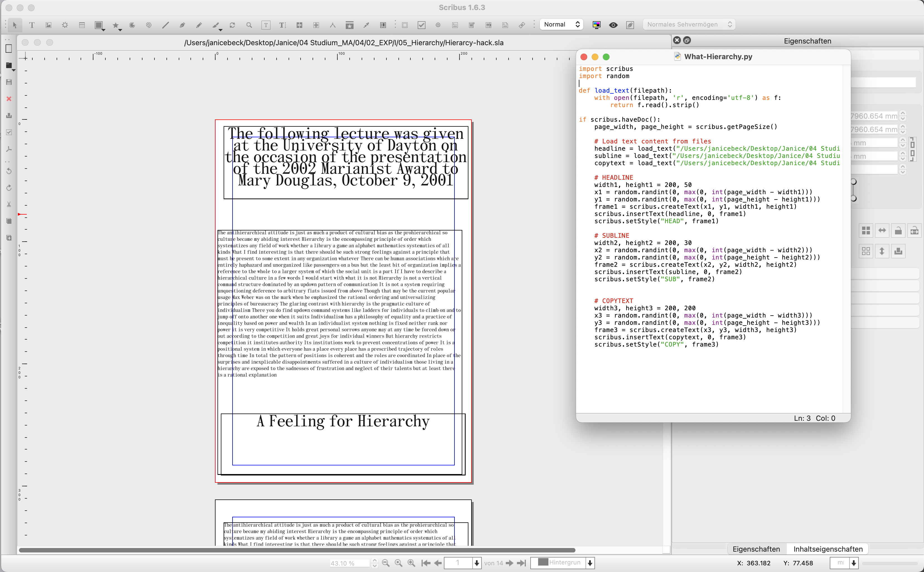Open the Polygon tool dropdown arrow
This screenshot has height=572, width=924.
[x=120, y=30]
